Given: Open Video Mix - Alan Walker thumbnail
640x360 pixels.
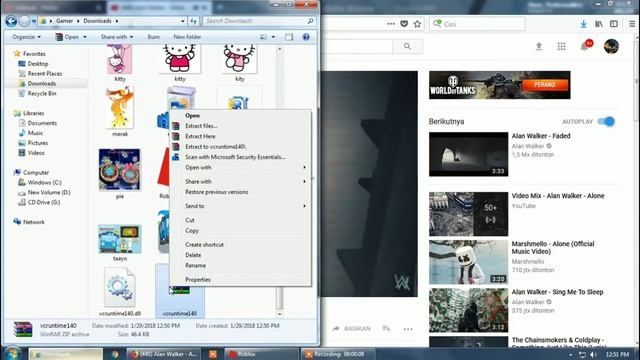Looking at the screenshot, I should click(468, 214).
